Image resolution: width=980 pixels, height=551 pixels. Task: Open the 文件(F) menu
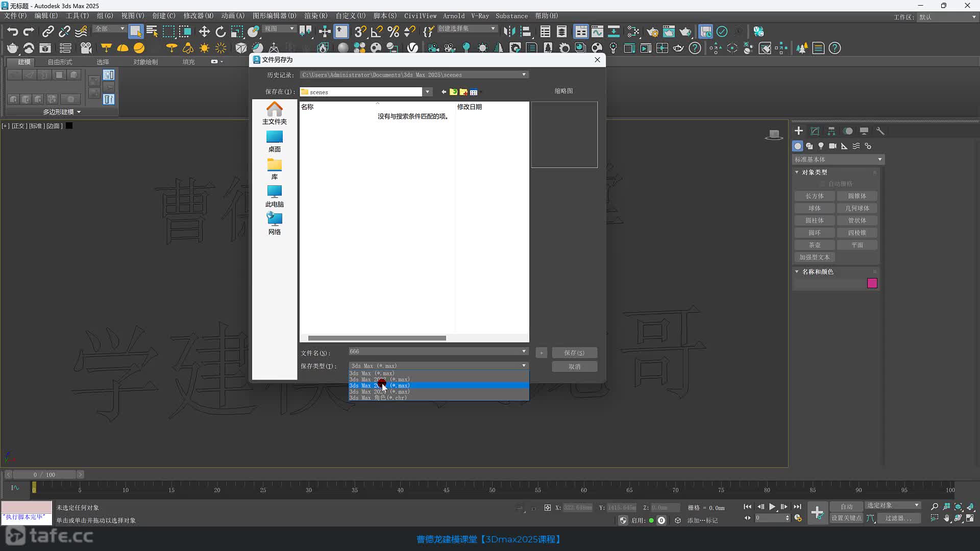pos(15,16)
